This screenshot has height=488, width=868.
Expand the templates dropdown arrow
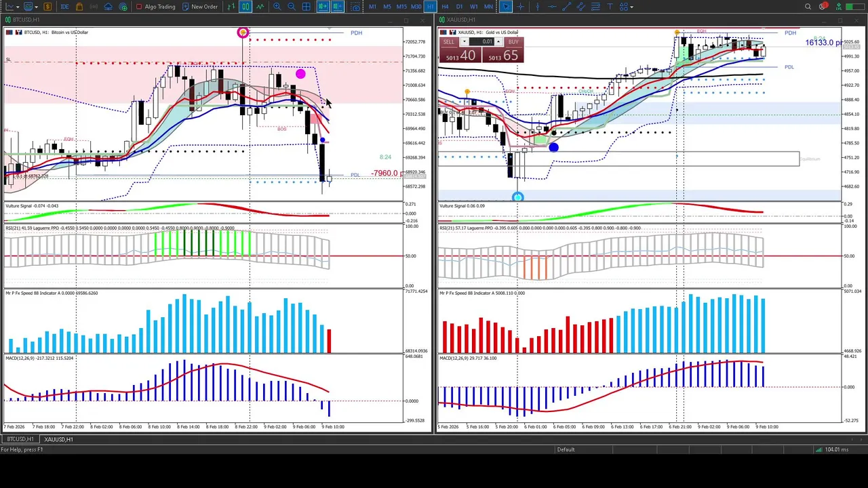coord(36,7)
